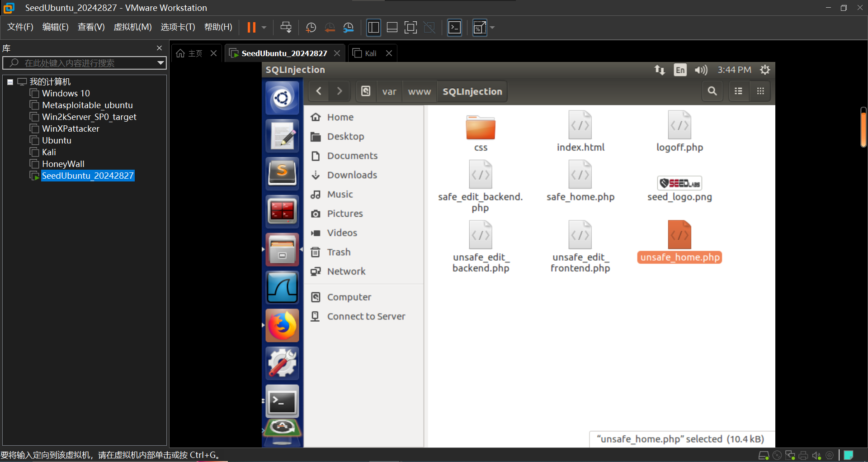This screenshot has height=462, width=868.
Task: Launch Firefox from the Ubuntu launcher
Action: pyautogui.click(x=282, y=325)
